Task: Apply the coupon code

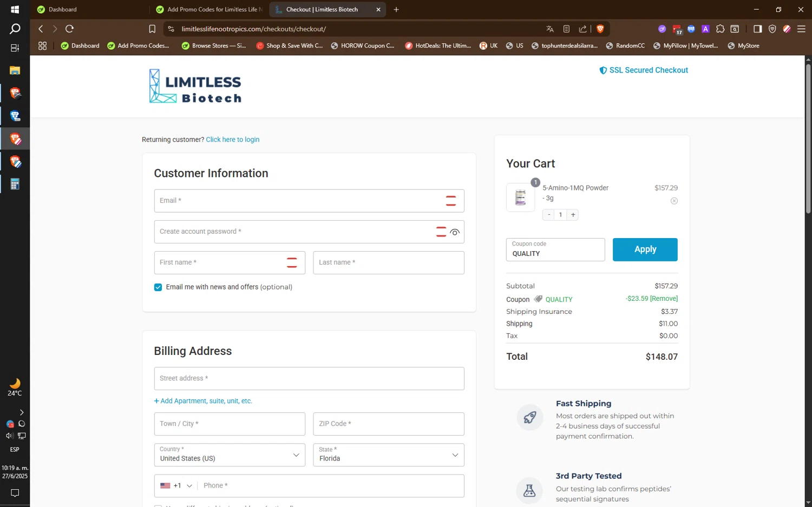Action: click(x=645, y=249)
